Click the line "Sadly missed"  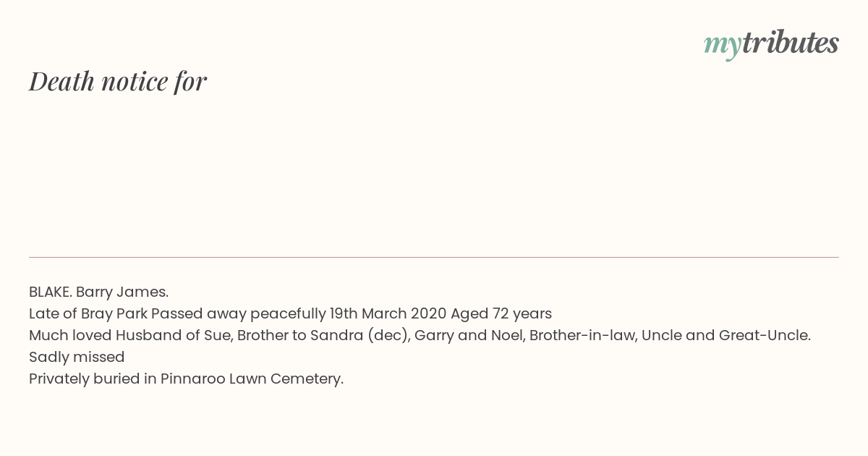coord(77,357)
